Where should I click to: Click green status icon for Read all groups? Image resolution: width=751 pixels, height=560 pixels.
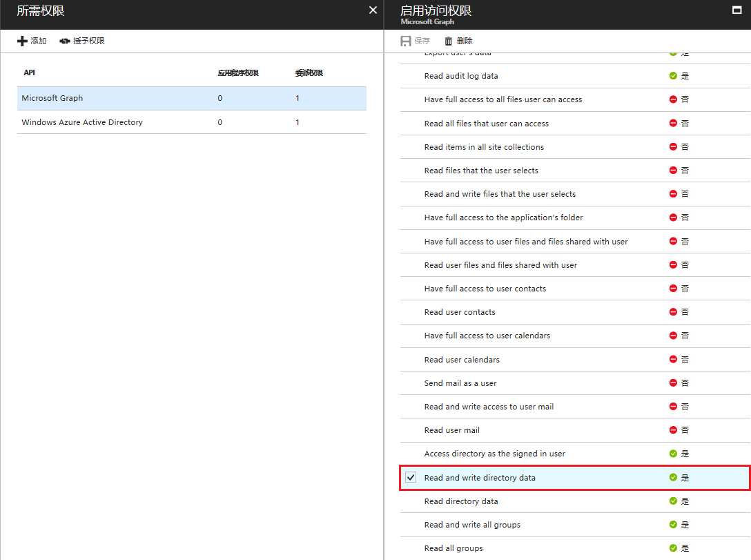[673, 548]
